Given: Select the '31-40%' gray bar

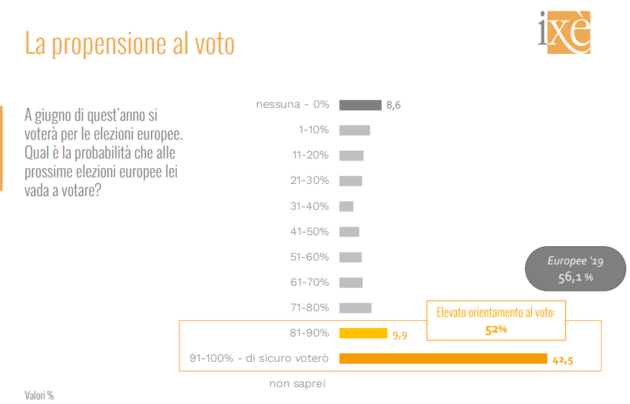Looking at the screenshot, I should [x=346, y=206].
